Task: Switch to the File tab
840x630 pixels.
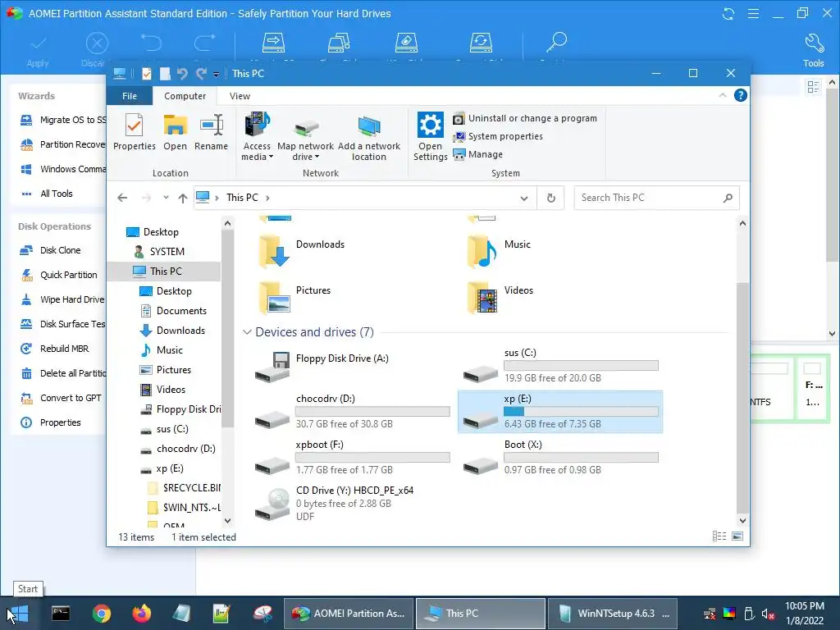Action: tap(130, 96)
